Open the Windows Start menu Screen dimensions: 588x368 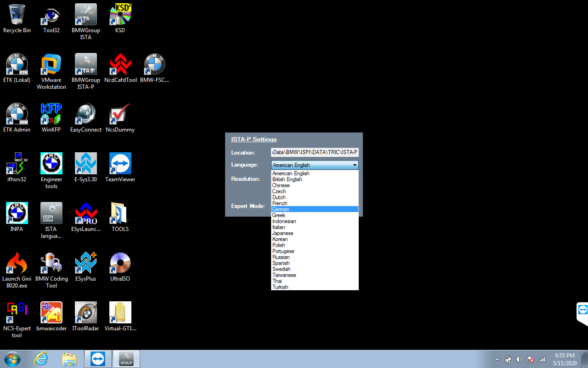[x=12, y=359]
